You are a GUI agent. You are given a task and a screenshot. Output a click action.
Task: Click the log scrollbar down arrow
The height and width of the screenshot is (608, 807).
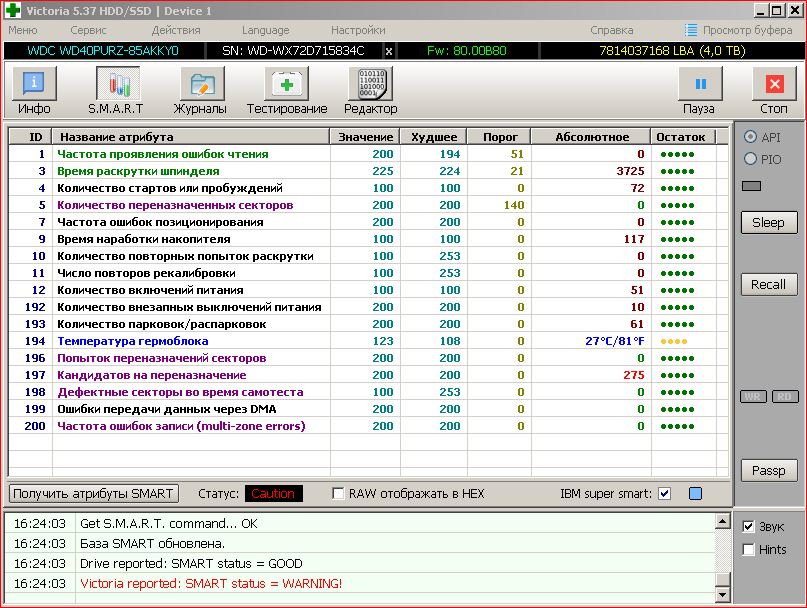[x=723, y=594]
